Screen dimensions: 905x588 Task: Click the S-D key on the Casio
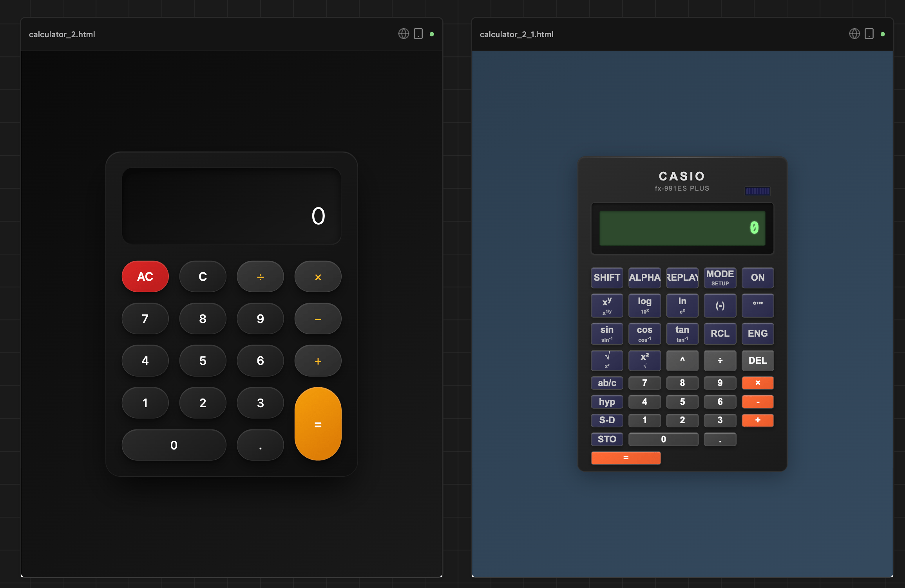(x=607, y=420)
